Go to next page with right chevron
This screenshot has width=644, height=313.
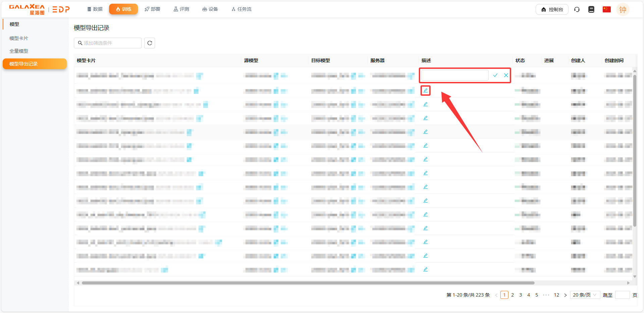565,295
